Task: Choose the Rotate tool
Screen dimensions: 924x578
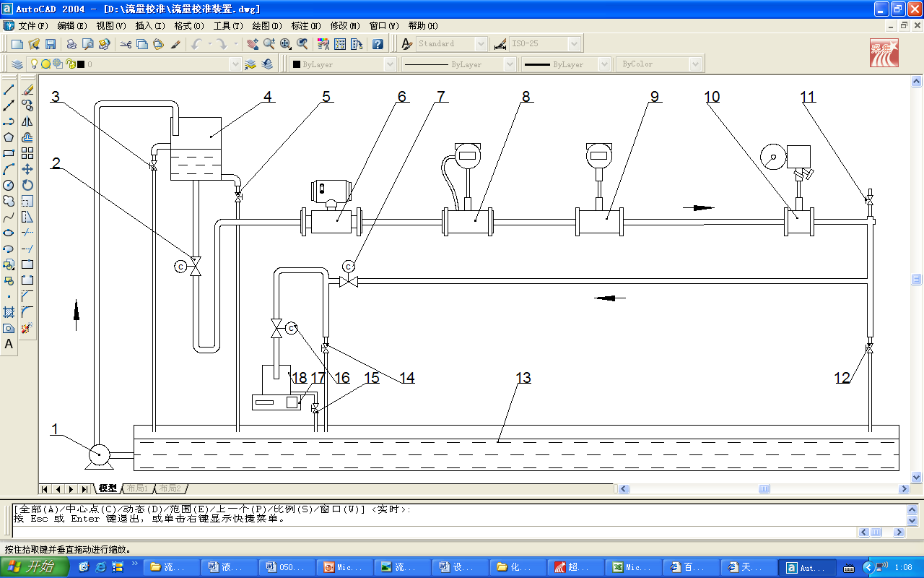Action: click(x=27, y=185)
